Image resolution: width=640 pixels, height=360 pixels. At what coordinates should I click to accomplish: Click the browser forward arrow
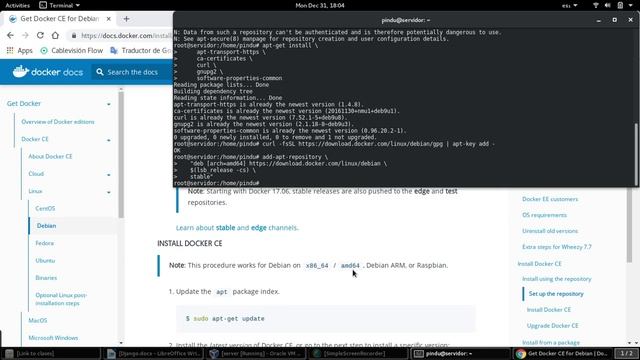pyautogui.click(x=25, y=36)
